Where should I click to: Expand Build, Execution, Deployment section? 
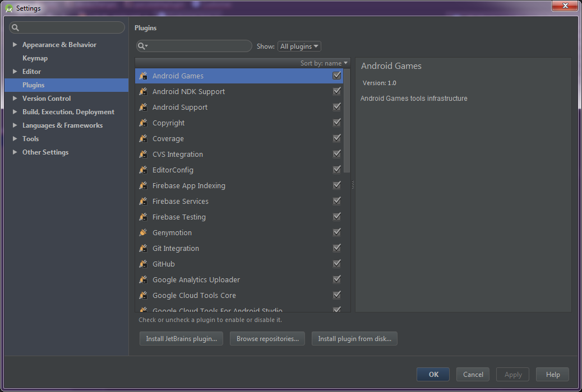pyautogui.click(x=15, y=111)
